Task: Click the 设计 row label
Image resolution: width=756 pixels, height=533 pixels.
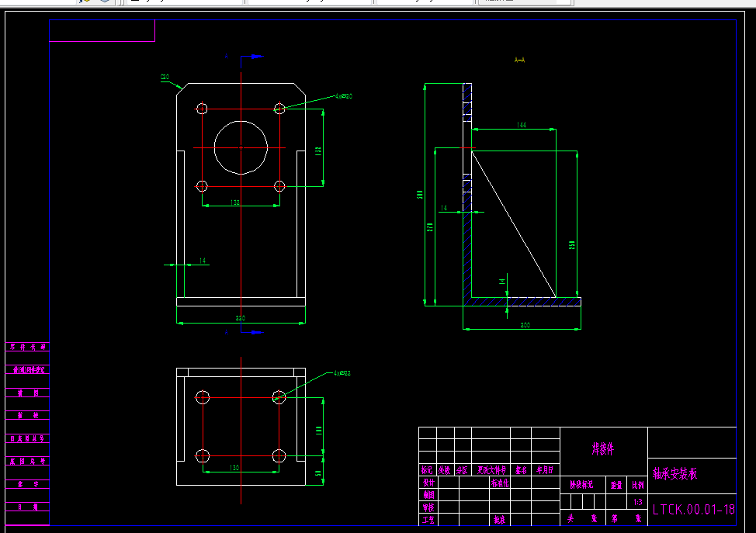Action: pyautogui.click(x=428, y=483)
